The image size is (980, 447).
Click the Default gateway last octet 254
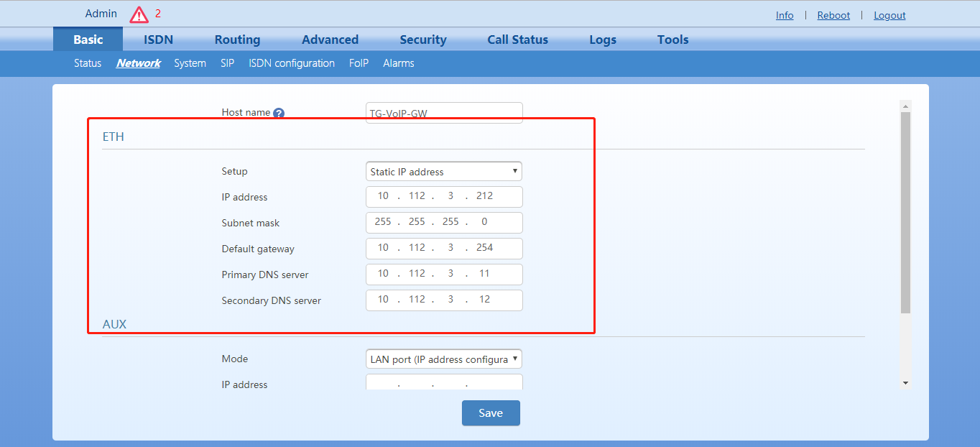pos(484,248)
